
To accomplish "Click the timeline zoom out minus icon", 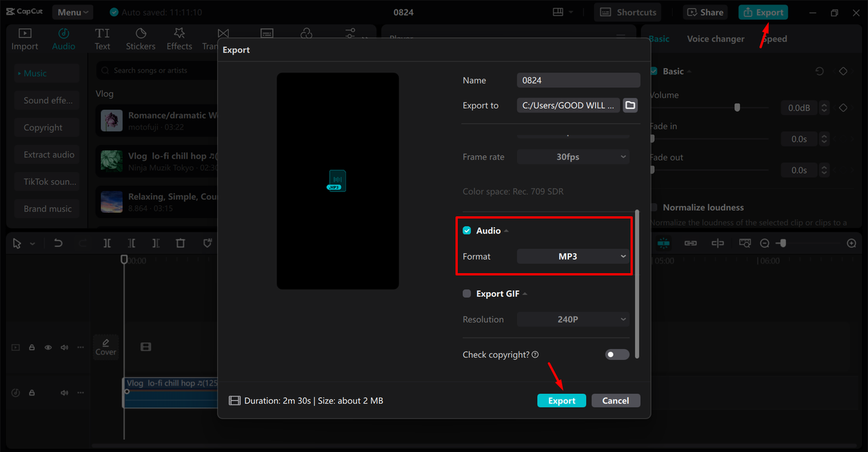I will [x=764, y=243].
